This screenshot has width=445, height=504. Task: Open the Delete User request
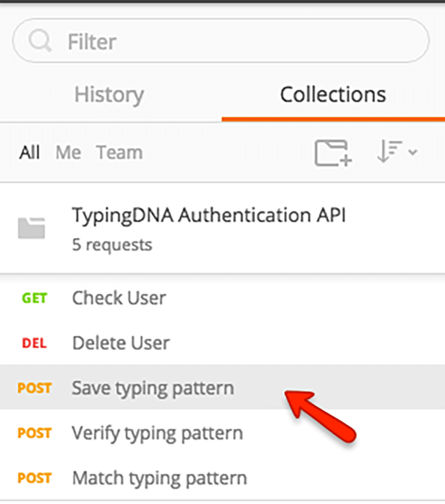pos(222,342)
